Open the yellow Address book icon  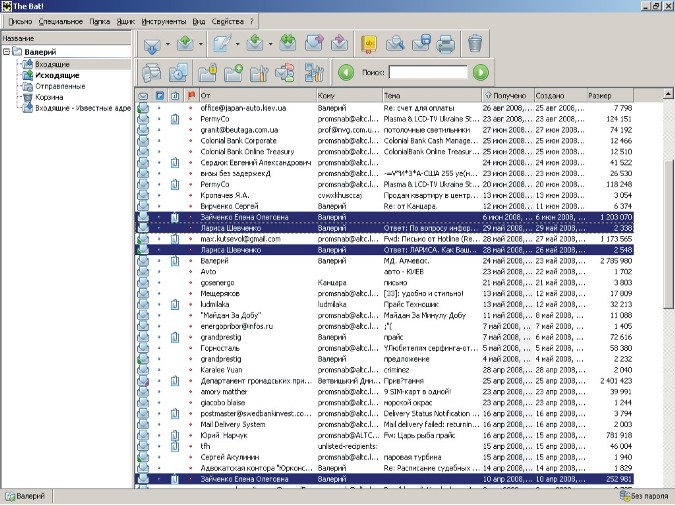(x=369, y=43)
